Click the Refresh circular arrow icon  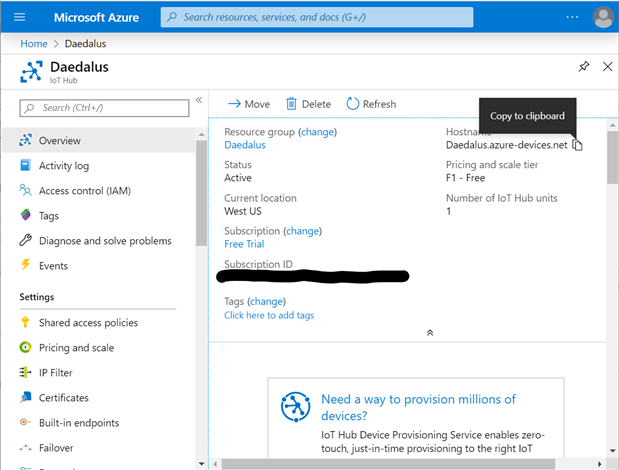[x=353, y=104]
